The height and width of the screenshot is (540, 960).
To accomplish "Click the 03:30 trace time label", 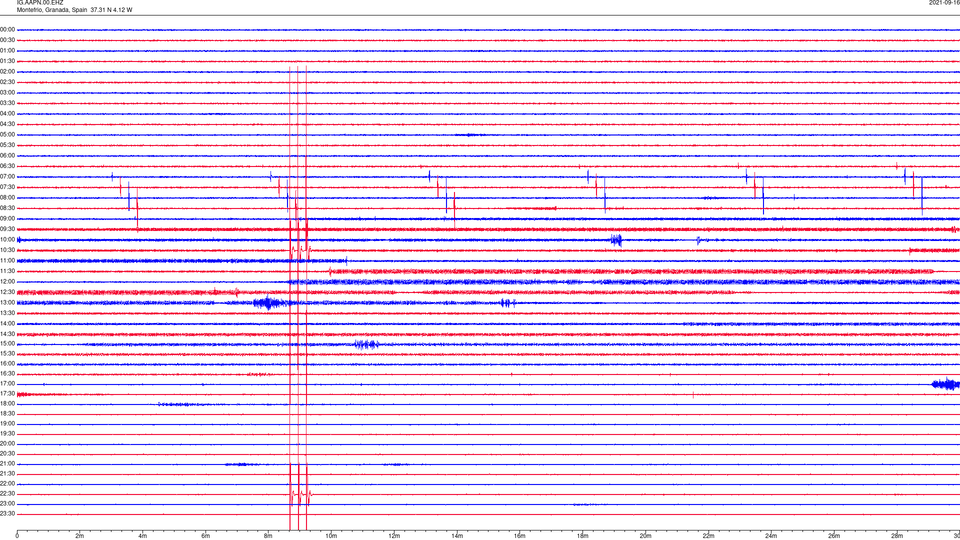I will click(7, 103).
